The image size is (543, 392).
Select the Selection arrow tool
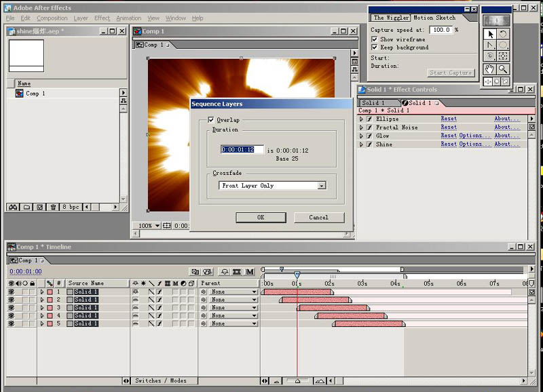[490, 34]
